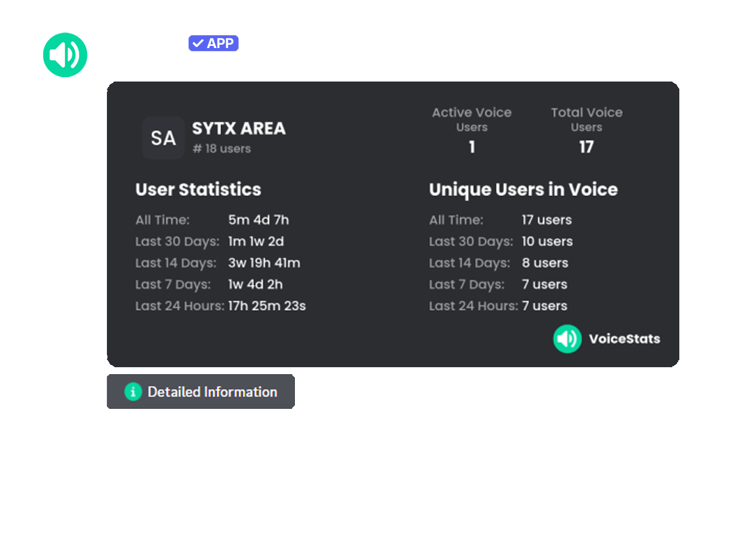Click the green VoiceStats speaker avatar icon
756x540 pixels.
click(65, 55)
